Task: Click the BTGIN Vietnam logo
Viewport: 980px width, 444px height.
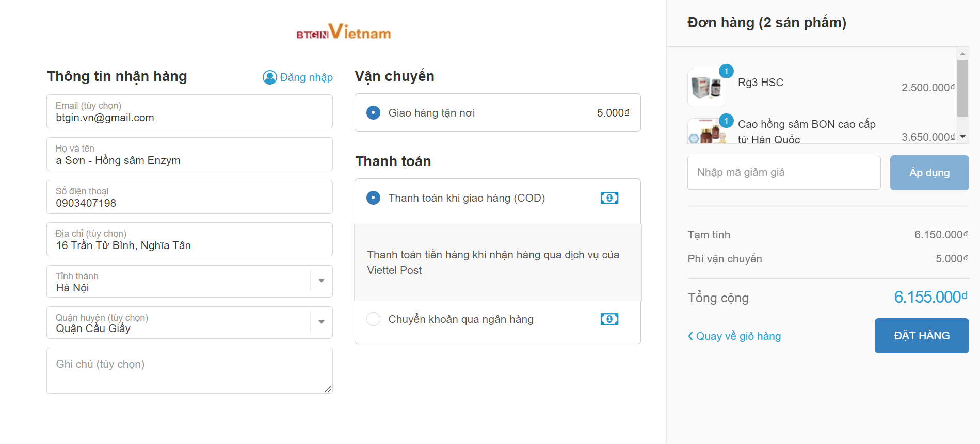Action: click(343, 32)
